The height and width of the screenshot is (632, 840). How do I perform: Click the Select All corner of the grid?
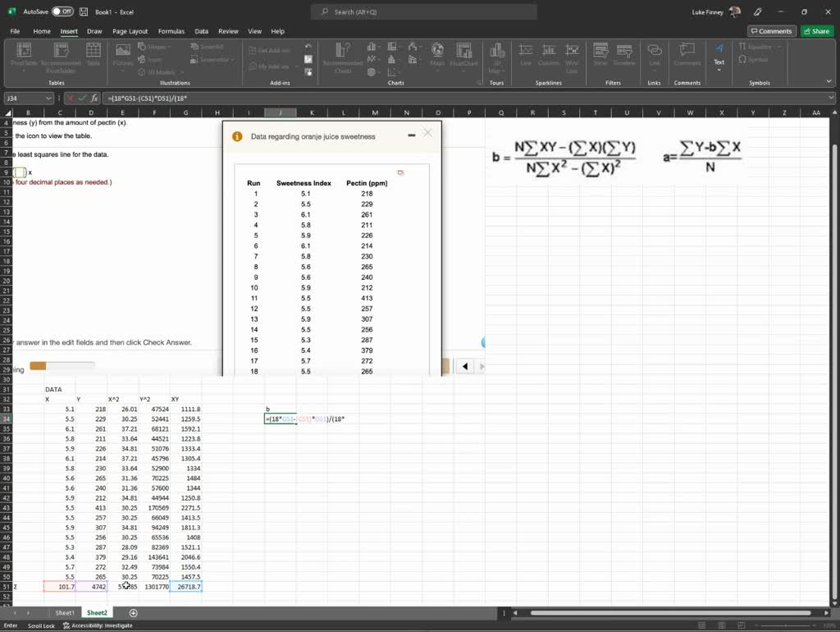7,112
